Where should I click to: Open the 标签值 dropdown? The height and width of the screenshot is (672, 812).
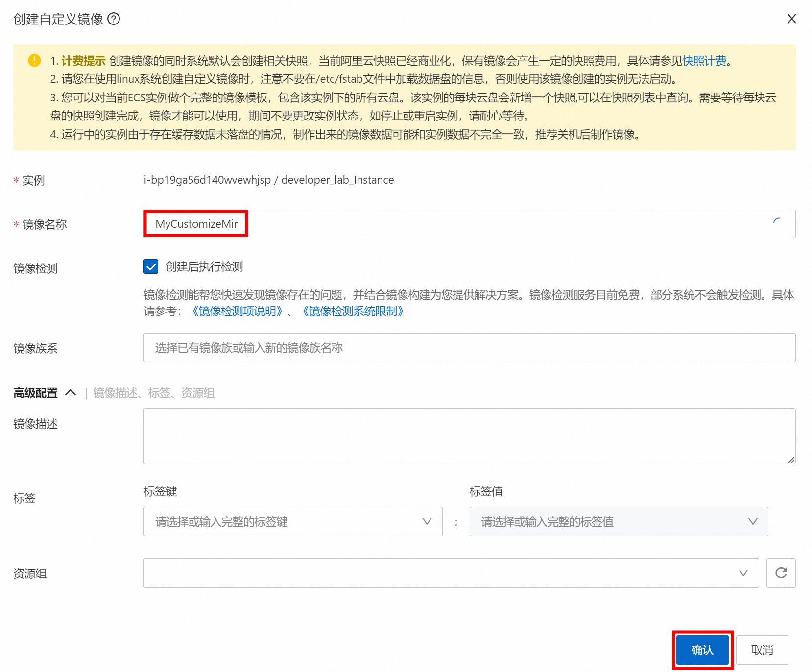click(619, 522)
